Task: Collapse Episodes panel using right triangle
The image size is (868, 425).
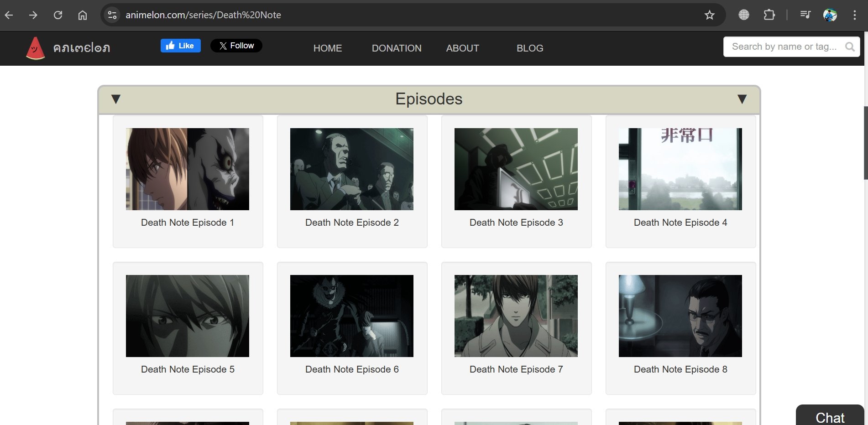Action: click(x=742, y=99)
